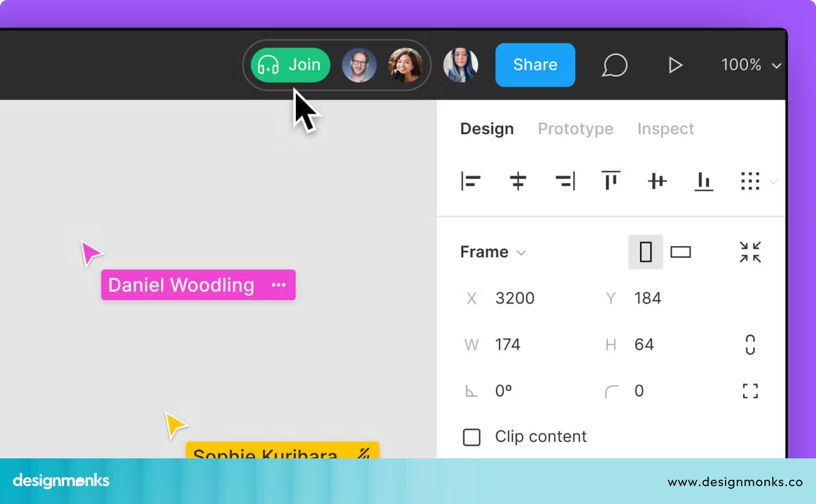
Task: Align selection to the right
Action: (565, 181)
